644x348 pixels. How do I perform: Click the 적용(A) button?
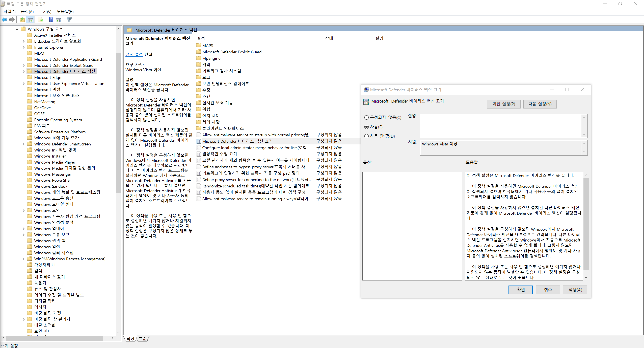coord(575,290)
